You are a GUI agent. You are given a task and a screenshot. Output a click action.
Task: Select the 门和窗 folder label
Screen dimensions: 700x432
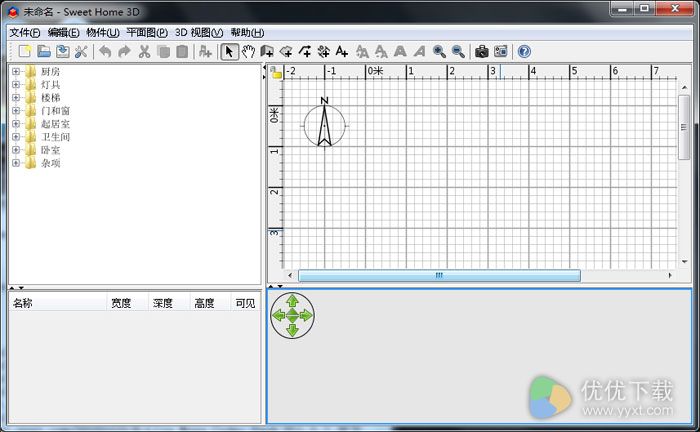tap(55, 111)
